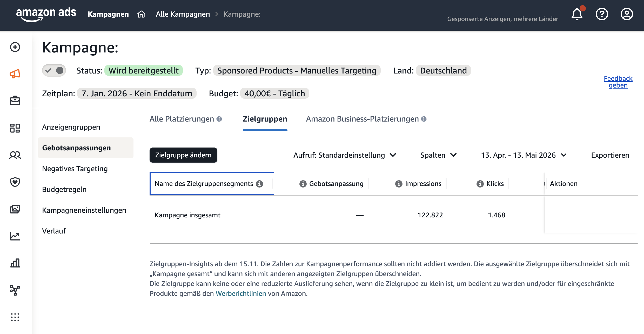Open the nine-dot apps grid icon

[x=15, y=317]
